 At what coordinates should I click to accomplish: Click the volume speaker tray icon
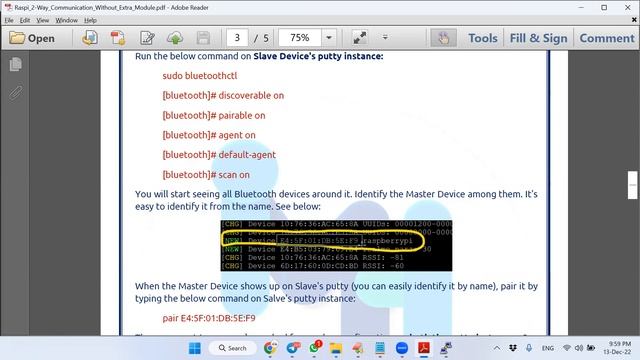click(x=579, y=348)
